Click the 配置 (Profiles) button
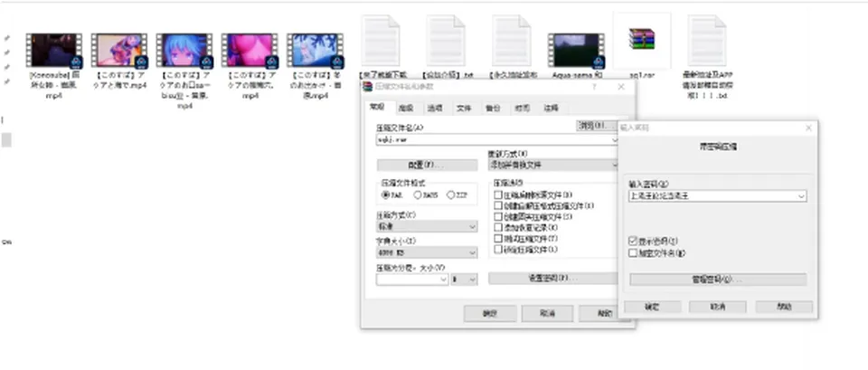Viewport: 868px width, 370px height. coord(427,165)
